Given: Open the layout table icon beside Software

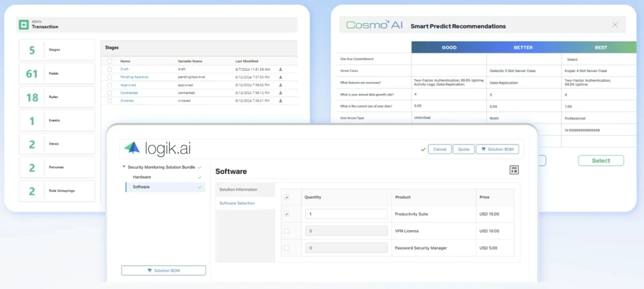Looking at the screenshot, I should point(514,170).
